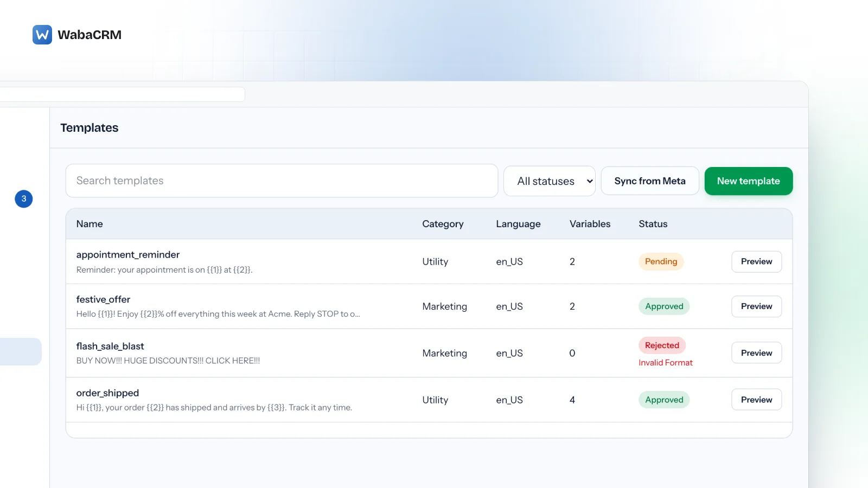868x488 pixels.
Task: Select the festive_offer template name
Action: coord(103,299)
